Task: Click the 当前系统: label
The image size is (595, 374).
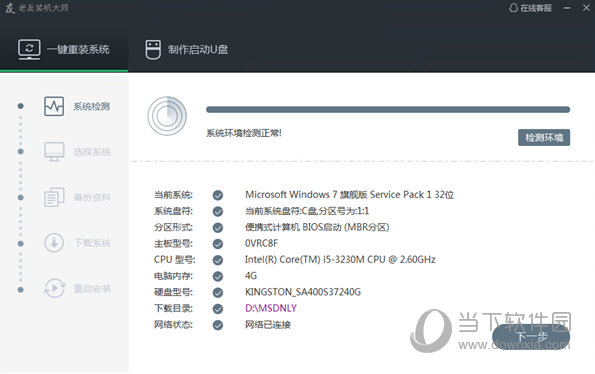Action: pos(173,195)
